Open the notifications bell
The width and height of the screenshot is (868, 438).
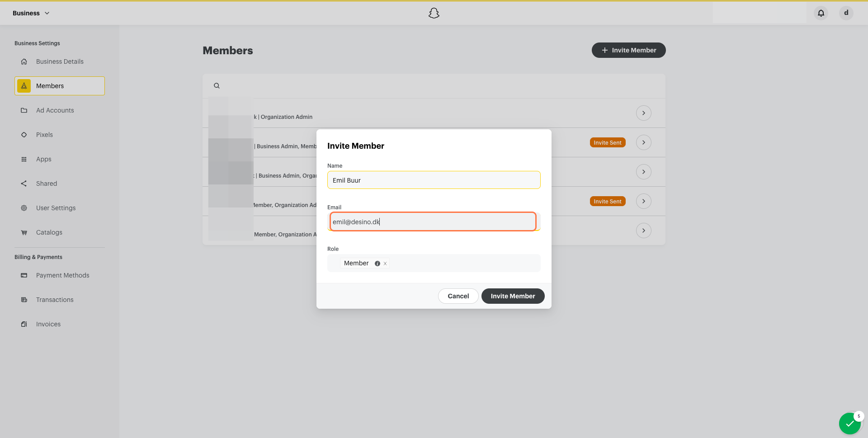(821, 13)
